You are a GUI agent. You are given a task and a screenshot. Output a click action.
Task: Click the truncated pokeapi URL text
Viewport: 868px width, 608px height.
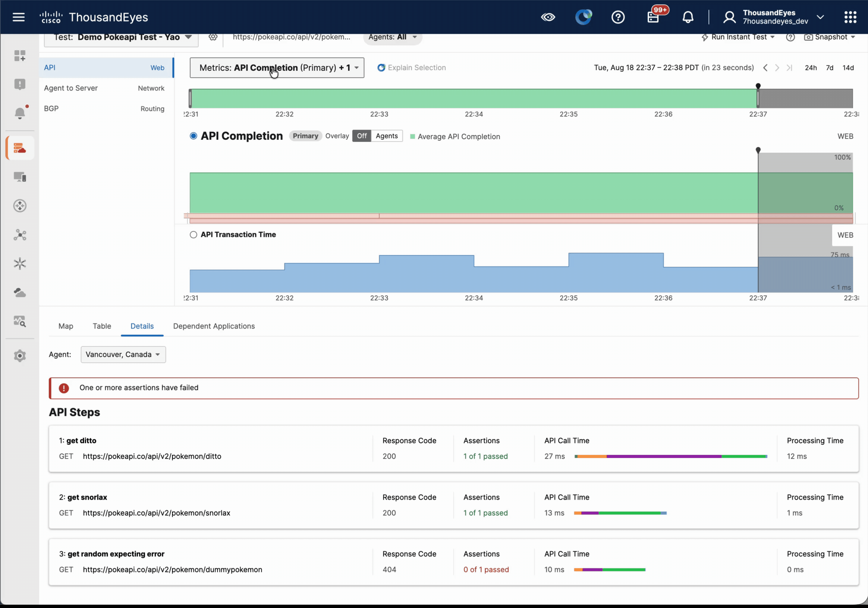point(291,37)
